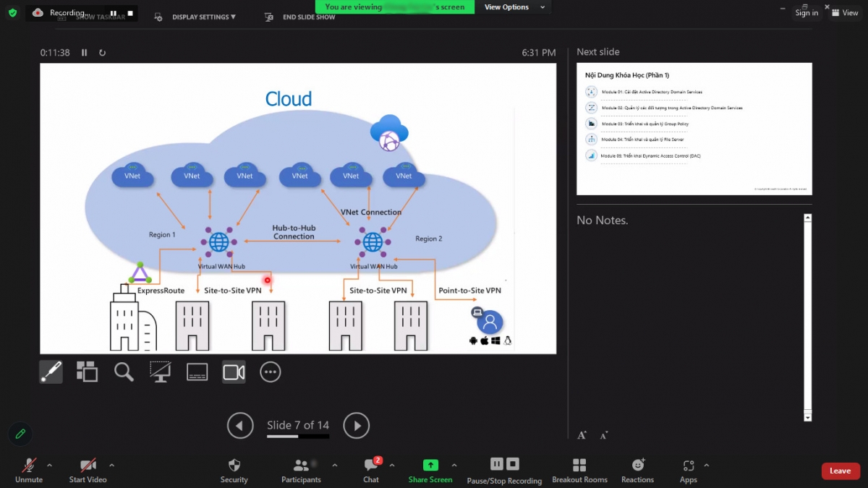This screenshot has width=868, height=488.
Task: Click the 6:31 PM clock text
Action: tap(539, 53)
